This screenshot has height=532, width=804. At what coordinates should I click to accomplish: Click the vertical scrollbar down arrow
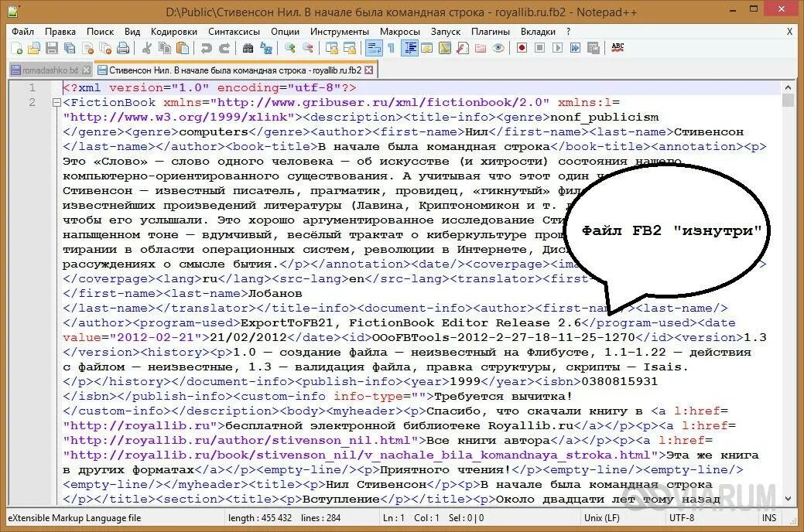click(788, 498)
